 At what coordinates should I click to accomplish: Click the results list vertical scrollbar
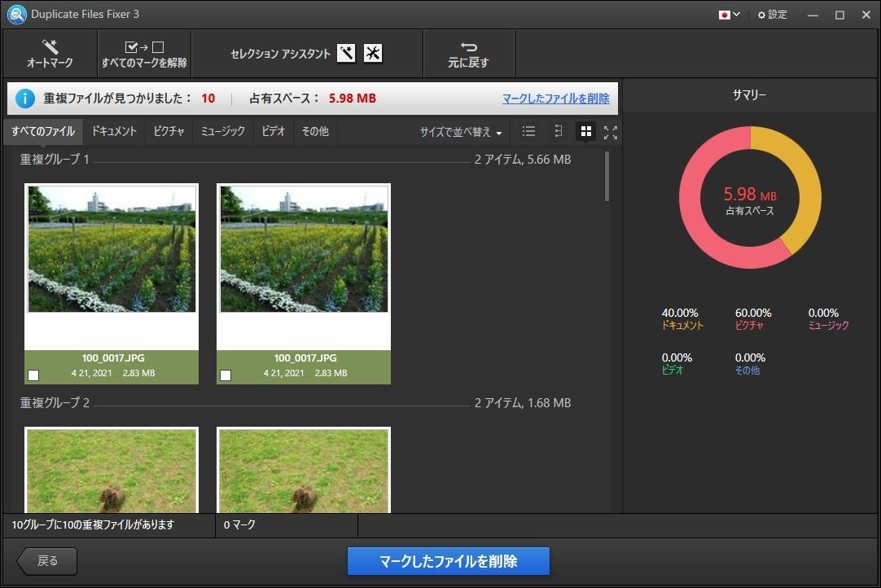coord(607,176)
